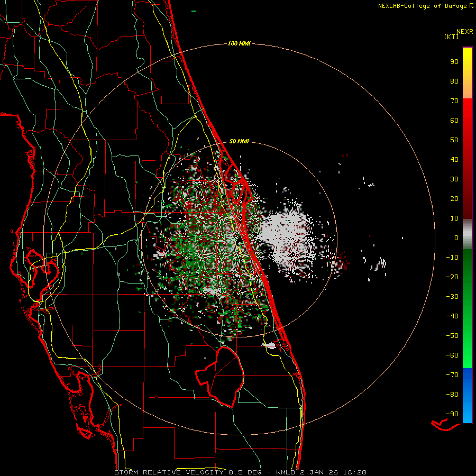This screenshot has height=476, width=476.
Task: Click Lake Okeechobee outline on the map
Action: pyautogui.click(x=220, y=377)
